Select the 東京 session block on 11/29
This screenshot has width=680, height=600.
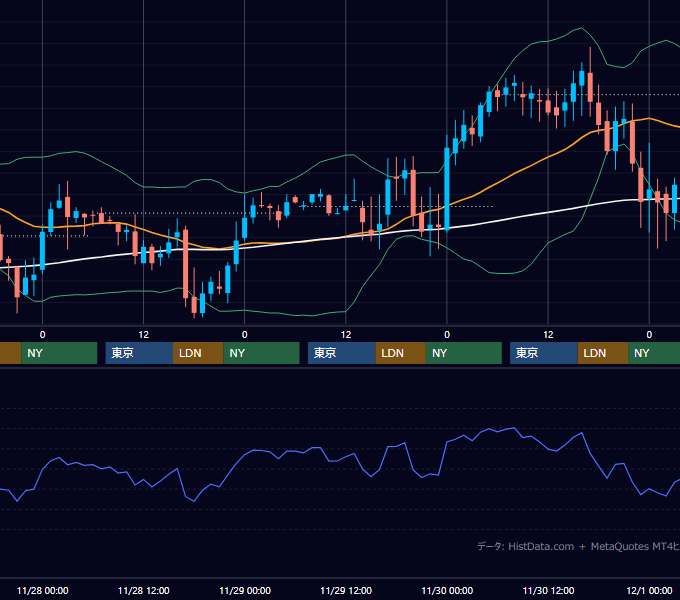click(x=342, y=353)
